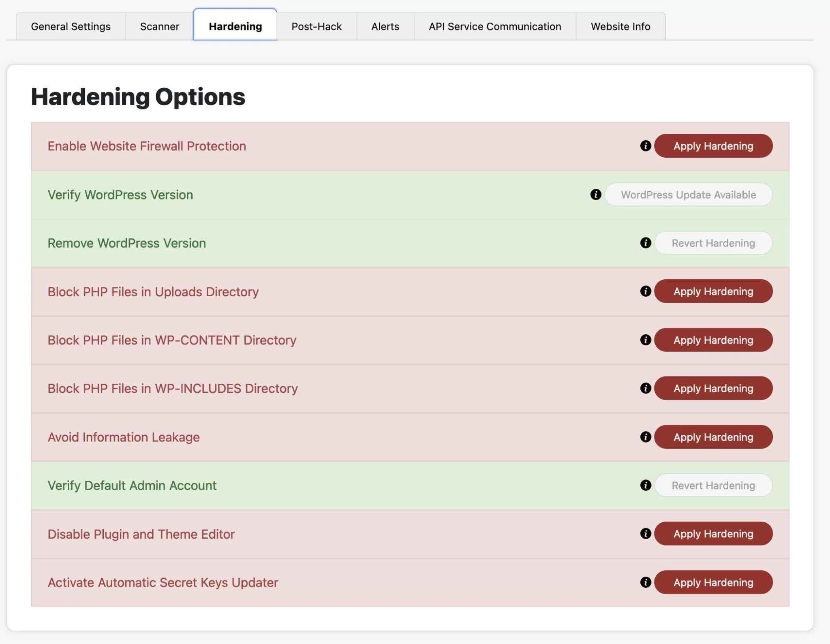This screenshot has height=644, width=830.
Task: Apply Hardening for WP-INCLUDES Directory
Action: tap(713, 388)
